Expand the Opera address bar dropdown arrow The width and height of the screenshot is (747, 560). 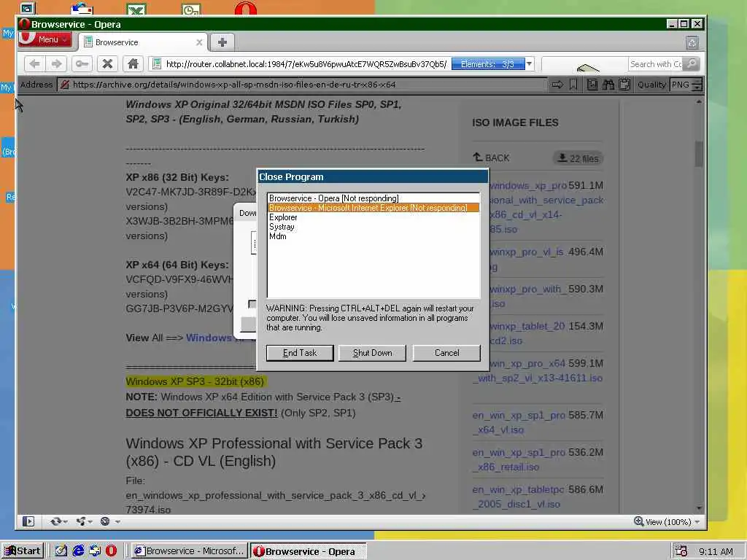point(529,64)
